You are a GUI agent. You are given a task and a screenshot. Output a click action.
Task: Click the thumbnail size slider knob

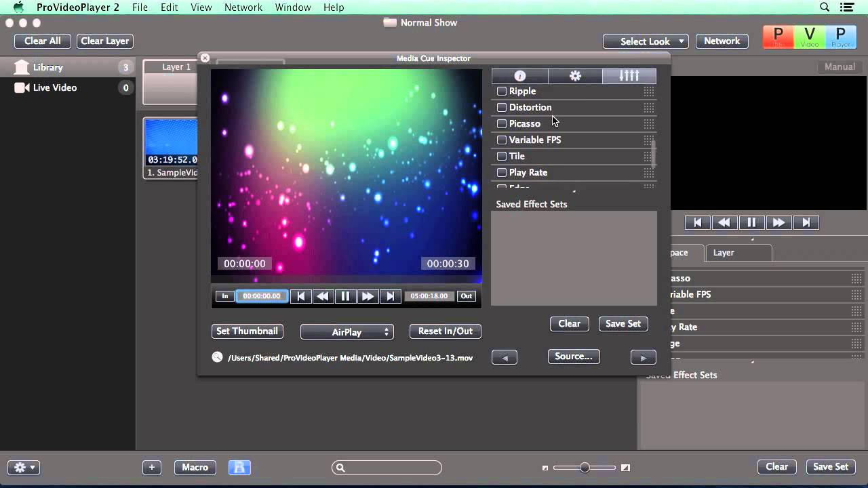pos(585,467)
